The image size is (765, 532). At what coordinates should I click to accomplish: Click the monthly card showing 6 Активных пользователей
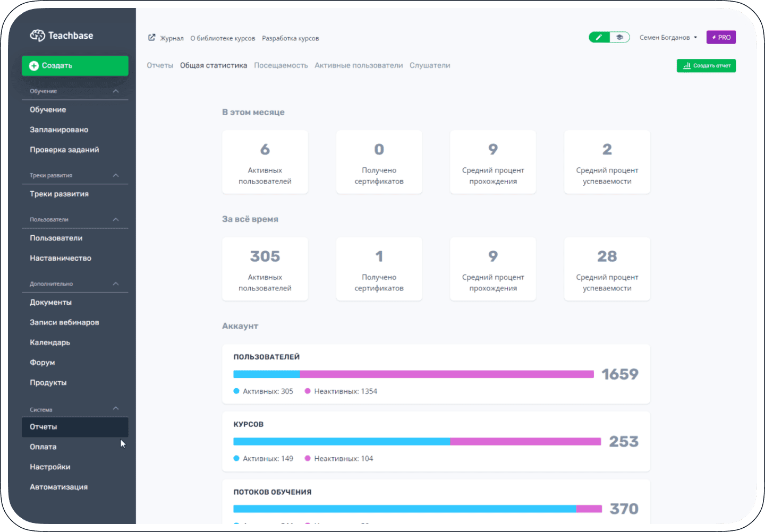(265, 162)
